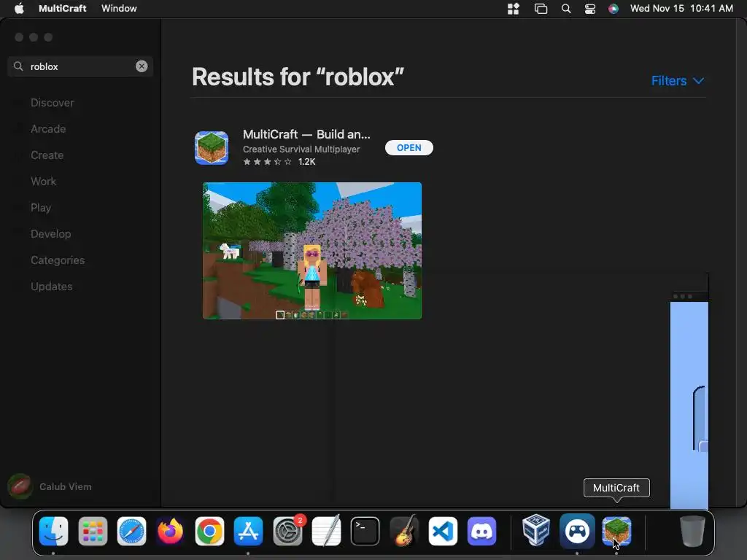Open VirtualBox from the dock

point(536,530)
